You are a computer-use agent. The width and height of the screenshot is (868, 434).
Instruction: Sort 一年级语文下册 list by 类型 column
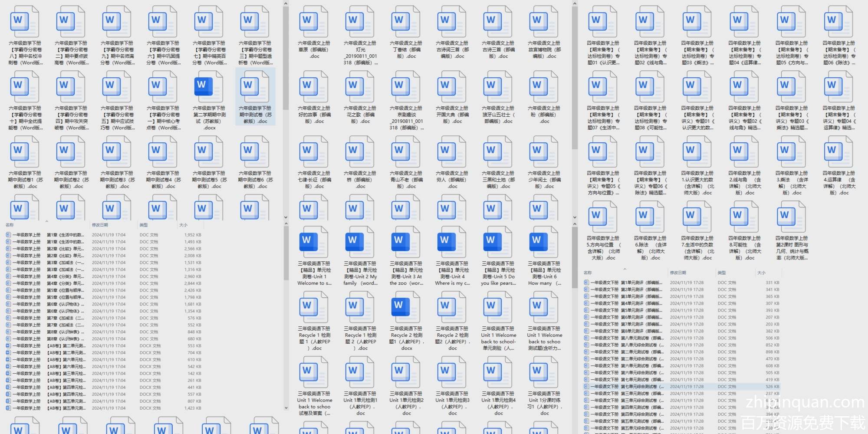(x=722, y=273)
